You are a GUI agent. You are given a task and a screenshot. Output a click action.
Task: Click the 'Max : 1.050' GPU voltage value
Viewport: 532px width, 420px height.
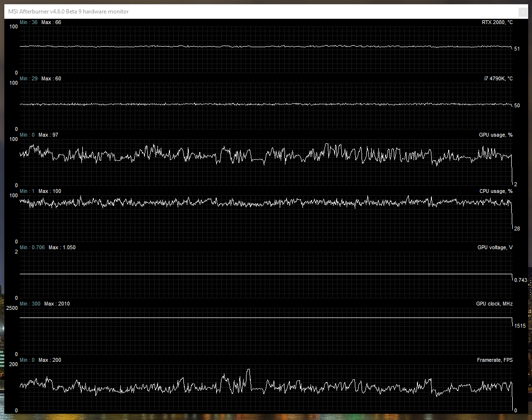[x=62, y=247]
